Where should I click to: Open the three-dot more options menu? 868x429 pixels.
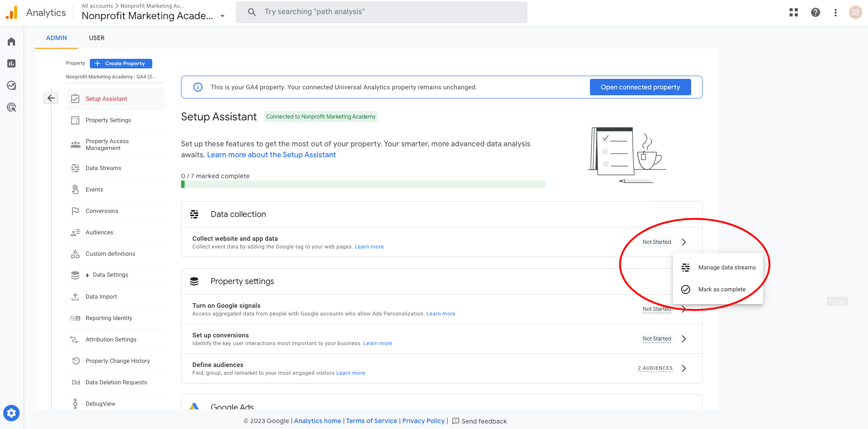[x=836, y=13]
